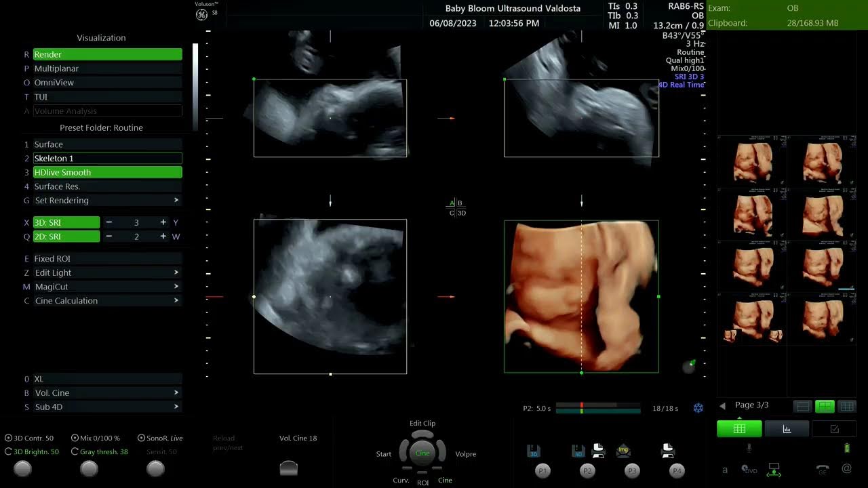Toggle the XL display mode
The height and width of the screenshot is (488, 868).
(107, 379)
